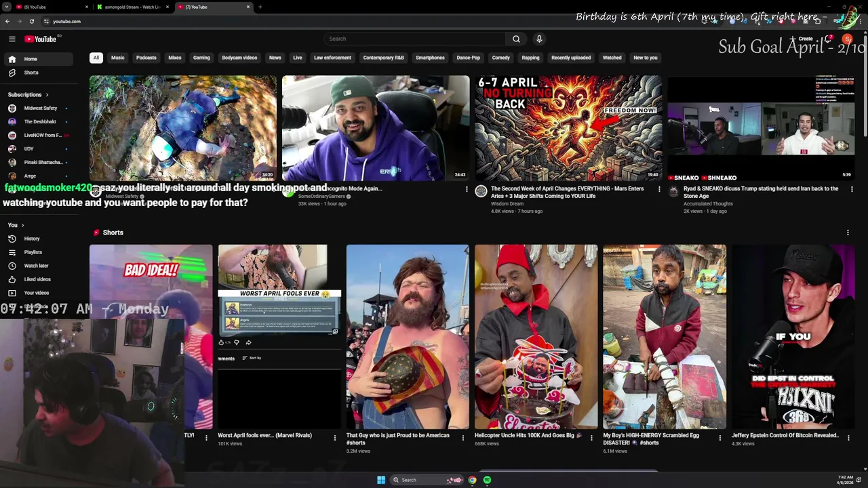
Task: Click the YouTube search input field
Action: [x=414, y=39]
